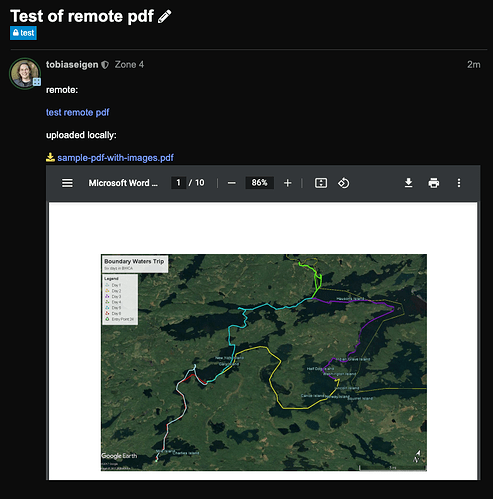This screenshot has width=493, height=499.
Task: Open tobiaseigen's avatar profile
Action: point(25,73)
